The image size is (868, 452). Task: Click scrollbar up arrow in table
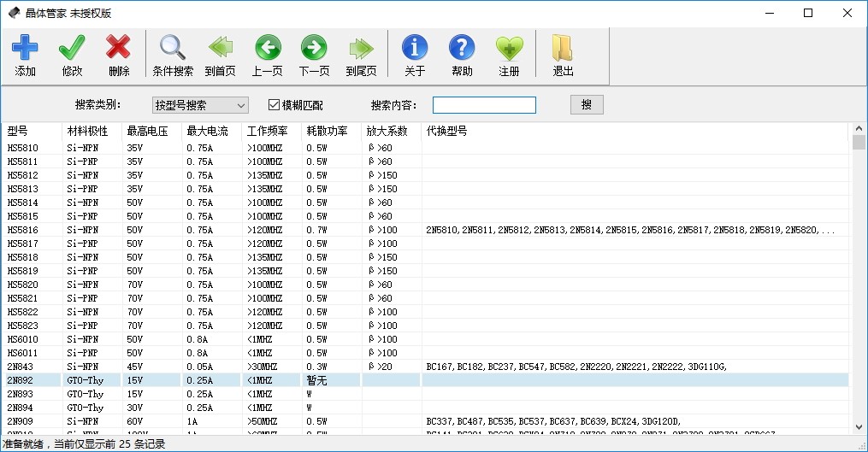pos(859,128)
